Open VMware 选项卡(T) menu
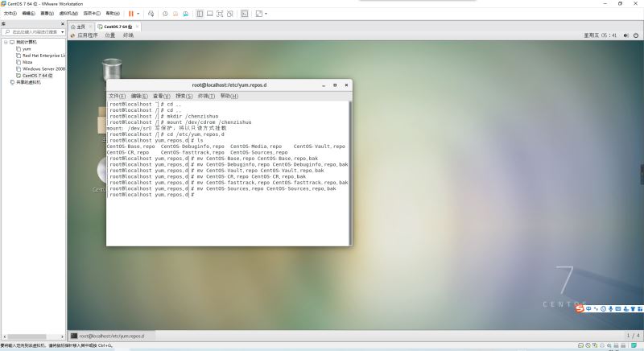The width and height of the screenshot is (644, 351). pyautogui.click(x=92, y=14)
